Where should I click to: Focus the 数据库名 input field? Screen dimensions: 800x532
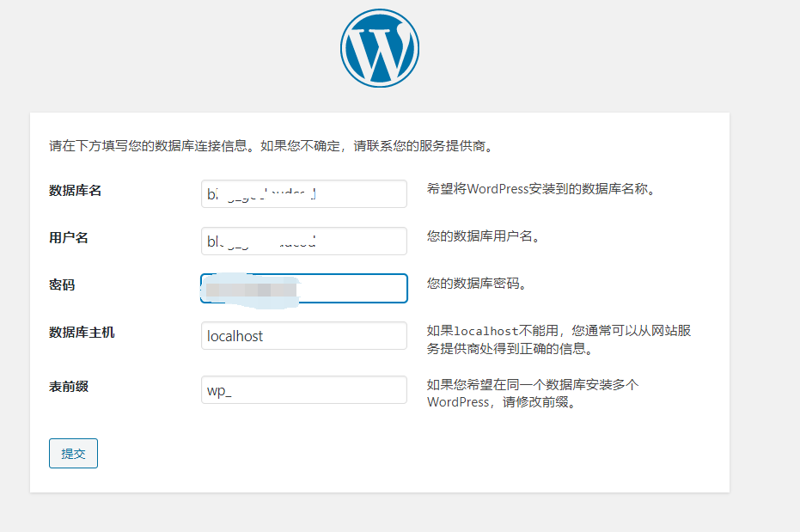point(304,194)
